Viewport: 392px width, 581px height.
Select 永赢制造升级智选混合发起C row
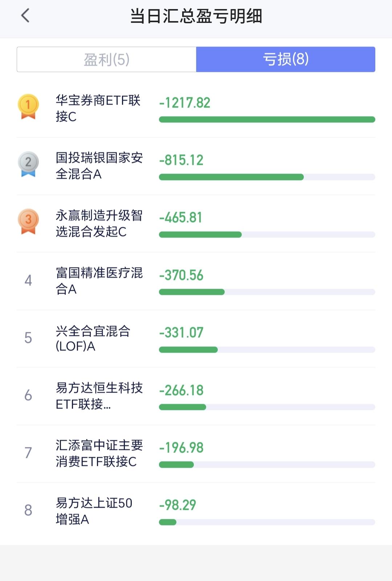(196, 224)
